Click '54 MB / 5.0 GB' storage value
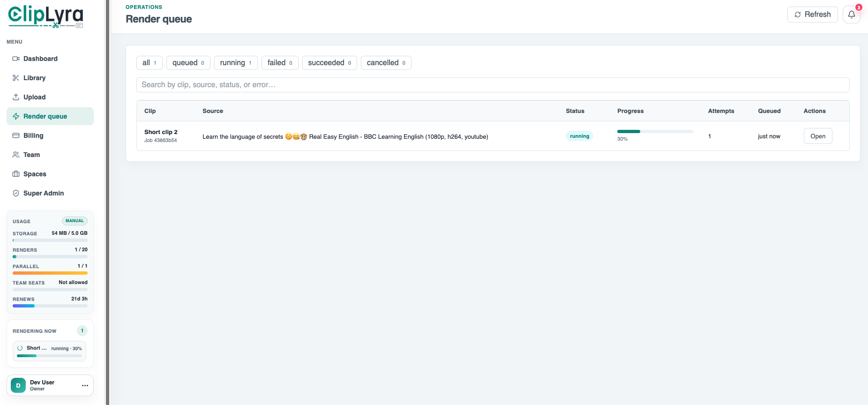The image size is (868, 405). pos(69,233)
